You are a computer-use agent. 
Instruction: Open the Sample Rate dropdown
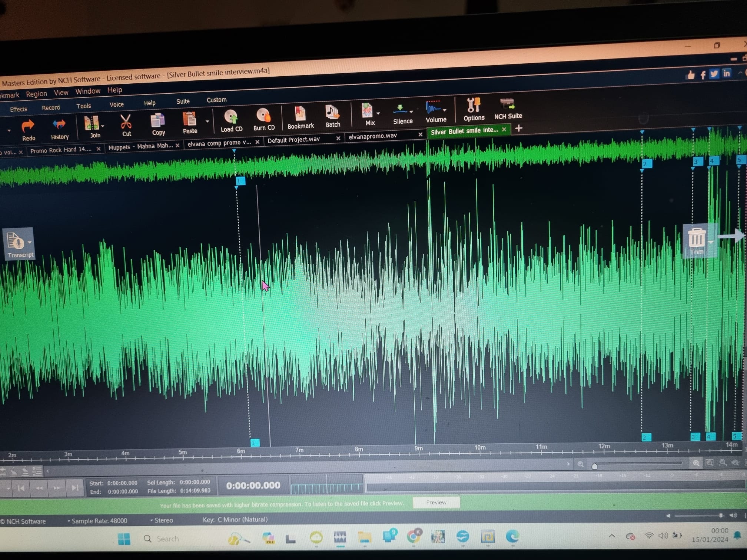(99, 521)
